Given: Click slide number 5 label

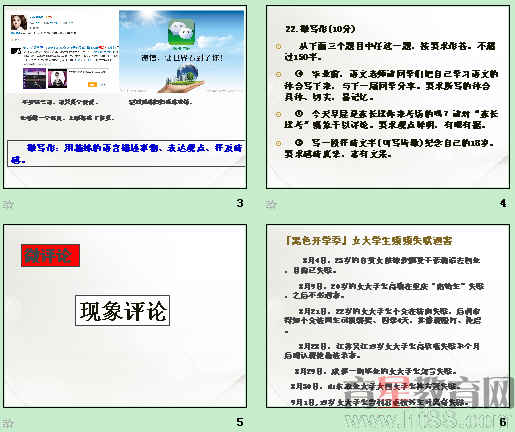Looking at the screenshot, I should coord(240,422).
